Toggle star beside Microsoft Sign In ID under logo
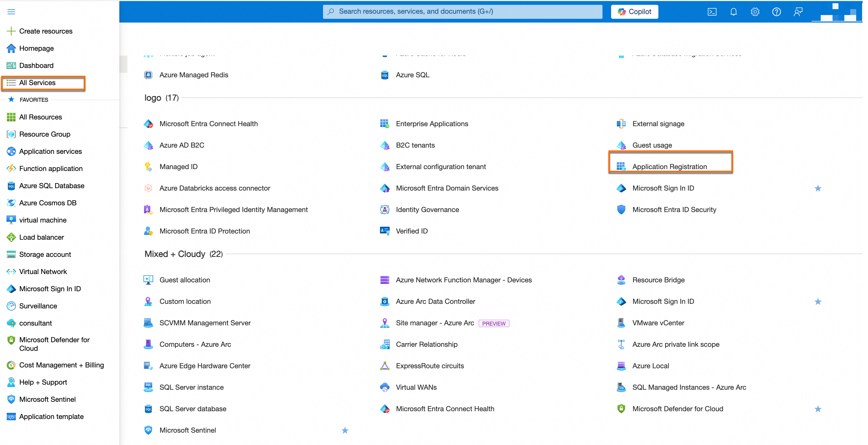Image resolution: width=868 pixels, height=445 pixels. pyautogui.click(x=818, y=188)
